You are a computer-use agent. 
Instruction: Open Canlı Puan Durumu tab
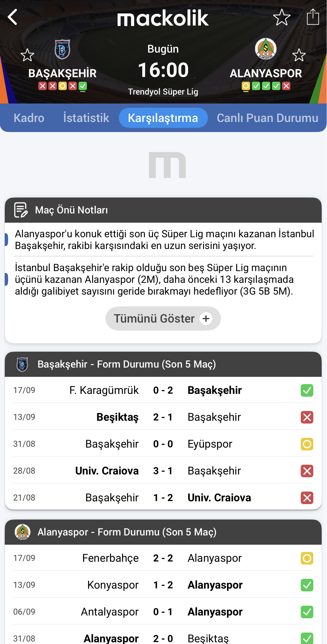(x=267, y=118)
